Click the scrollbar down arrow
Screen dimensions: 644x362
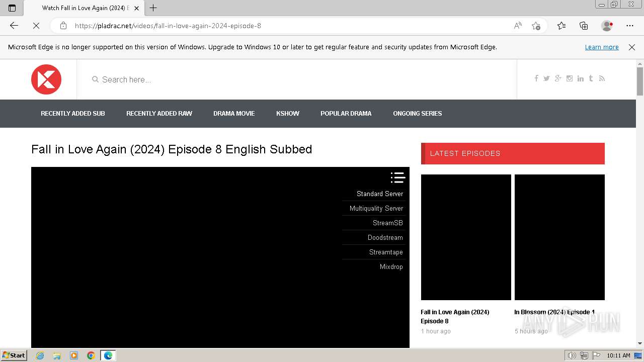pos(640,343)
